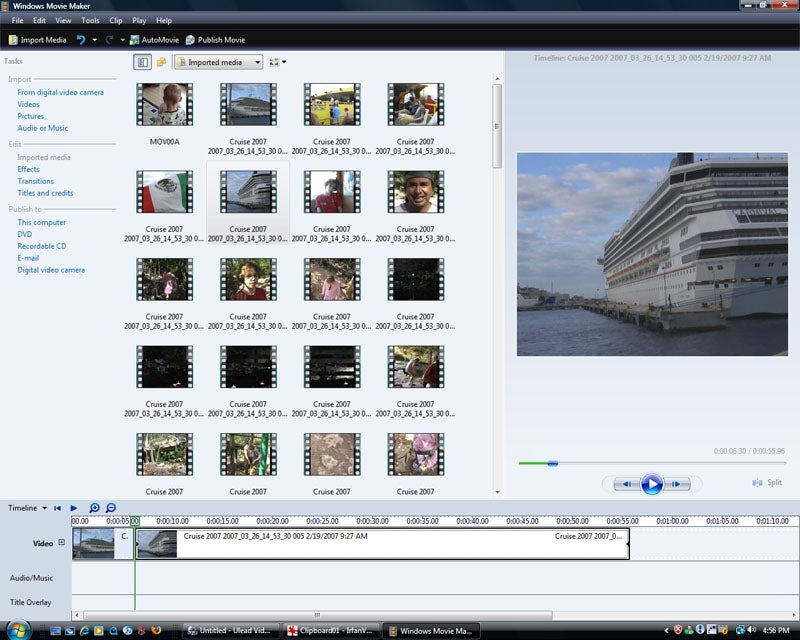This screenshot has width=800, height=640.
Task: Click the Audio or Music link
Action: [42, 128]
